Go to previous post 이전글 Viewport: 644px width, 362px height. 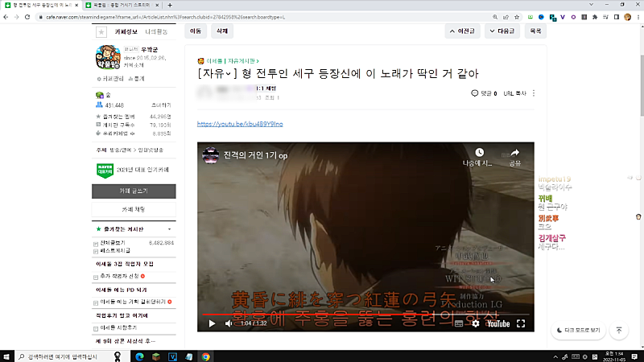(462, 31)
